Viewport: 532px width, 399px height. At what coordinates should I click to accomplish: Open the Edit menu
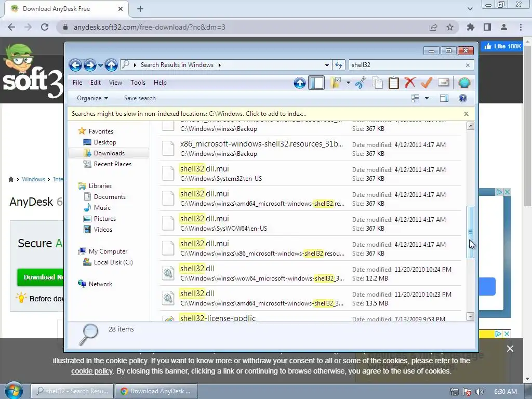click(96, 83)
